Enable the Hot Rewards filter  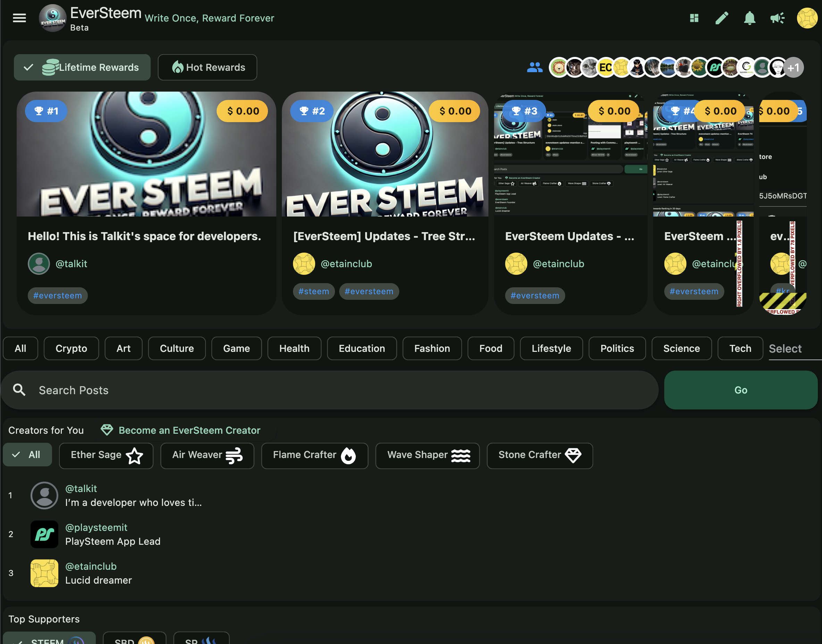click(208, 68)
